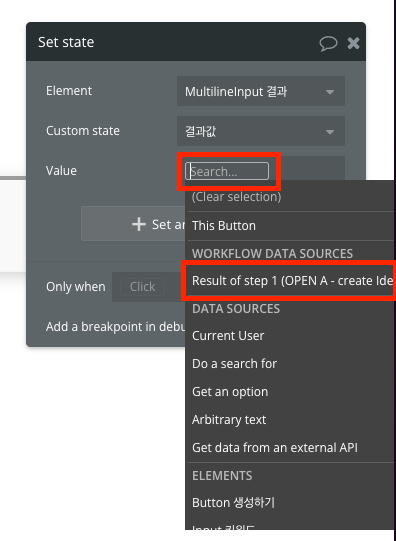Viewport: 396px width, 541px height.
Task: Click the Add a breakpoint in debug option
Action: [116, 327]
